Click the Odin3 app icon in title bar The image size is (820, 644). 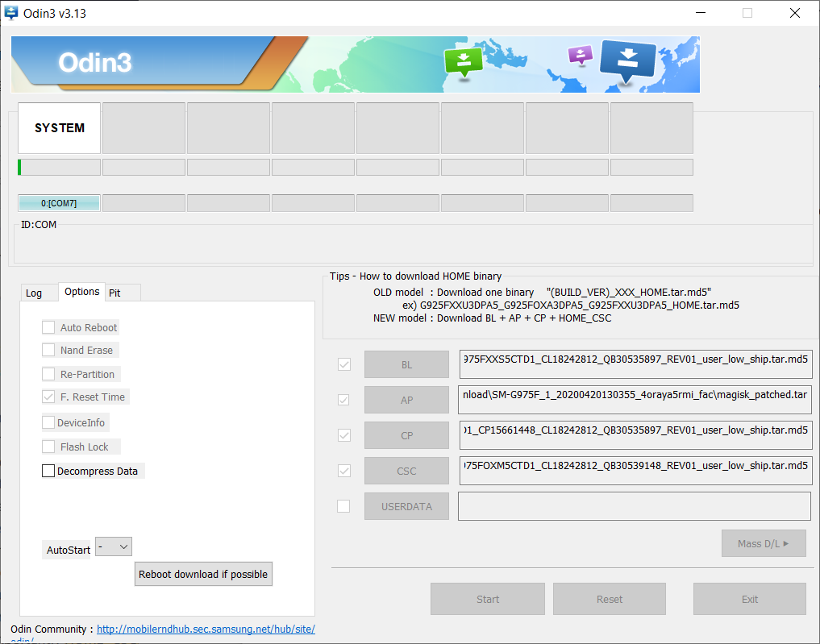coord(10,13)
